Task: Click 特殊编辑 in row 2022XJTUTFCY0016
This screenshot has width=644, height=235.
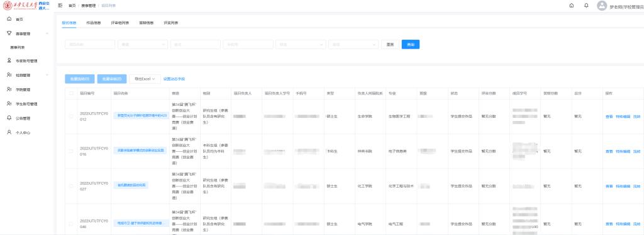Action: coord(623,151)
